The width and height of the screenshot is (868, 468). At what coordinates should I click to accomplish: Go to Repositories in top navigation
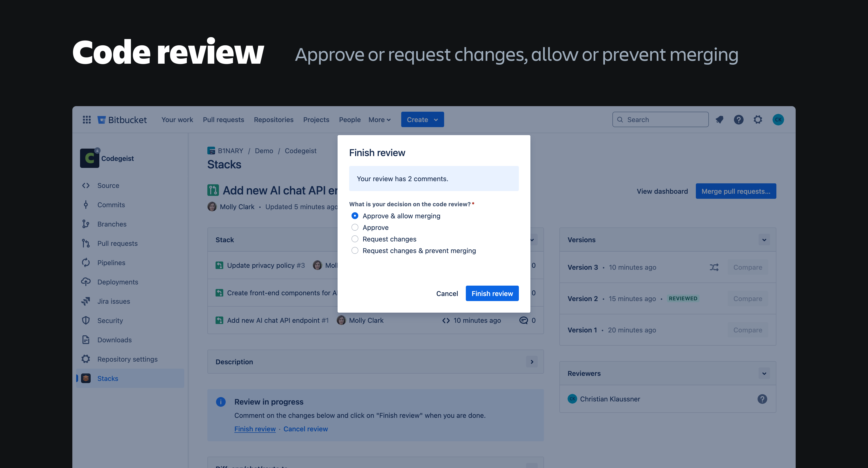pos(273,120)
